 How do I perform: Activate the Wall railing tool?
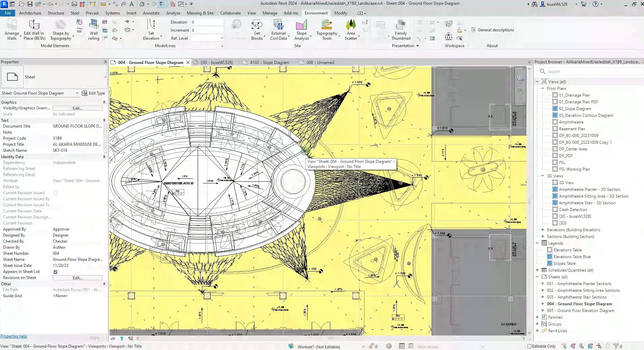[x=93, y=30]
